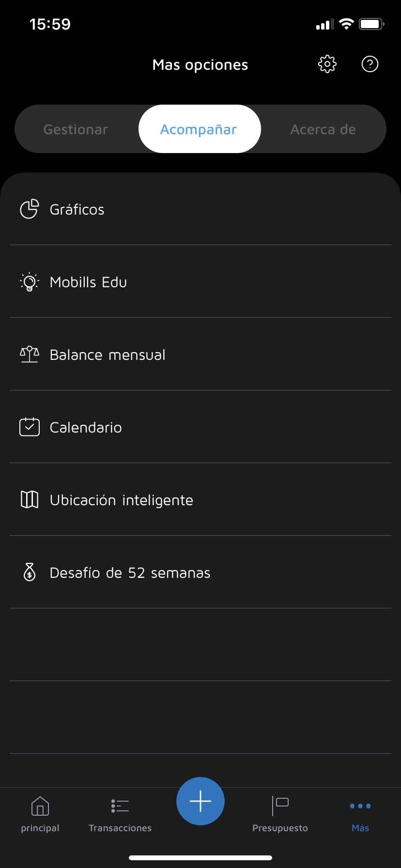Tap the battery indicator in status bar
401x868 pixels.
pyautogui.click(x=371, y=24)
